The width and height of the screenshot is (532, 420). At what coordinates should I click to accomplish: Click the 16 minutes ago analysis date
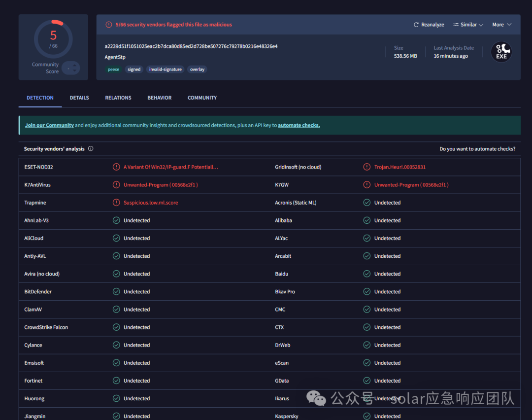451,56
